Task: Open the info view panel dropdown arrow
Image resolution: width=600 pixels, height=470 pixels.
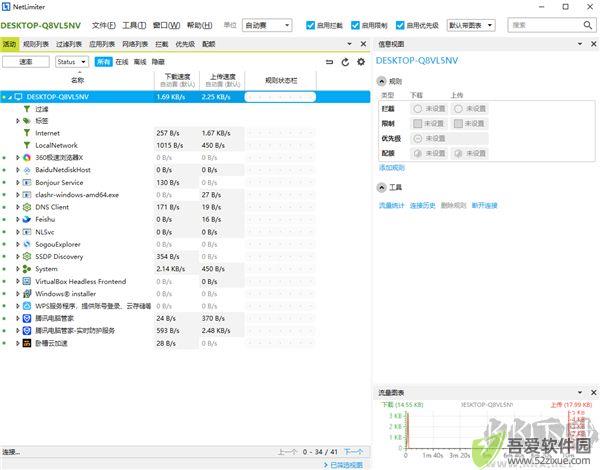Action: click(580, 44)
